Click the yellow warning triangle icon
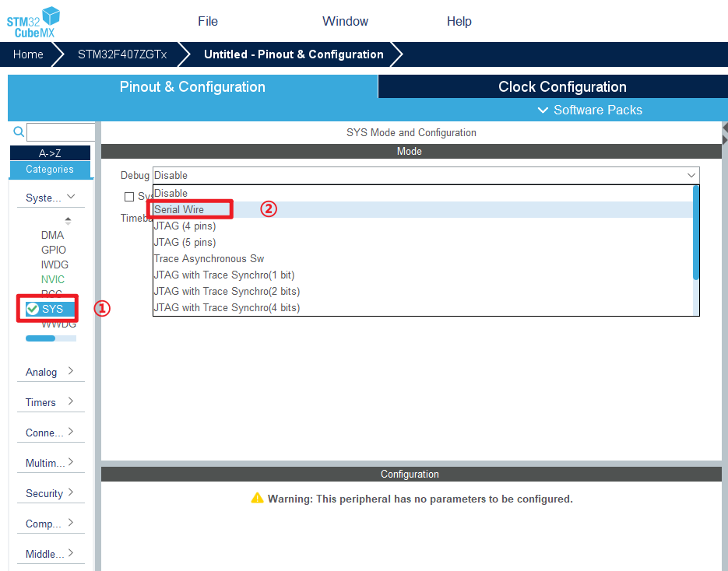The image size is (728, 571). [x=257, y=498]
